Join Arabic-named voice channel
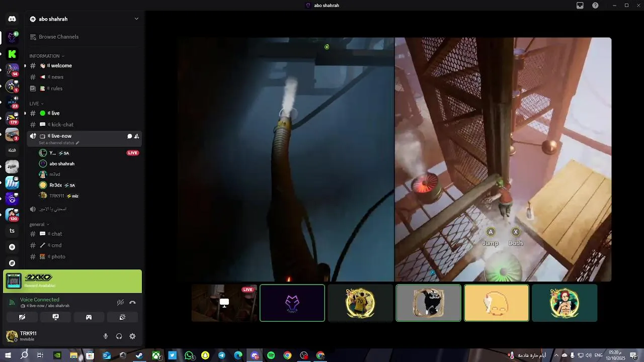The width and height of the screenshot is (644, 362). (84, 209)
